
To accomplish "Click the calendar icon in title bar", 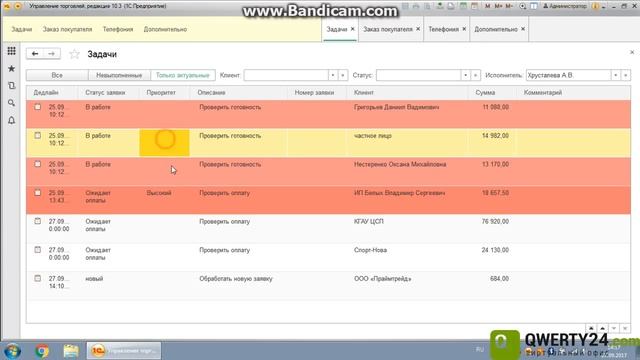I will pos(474,6).
